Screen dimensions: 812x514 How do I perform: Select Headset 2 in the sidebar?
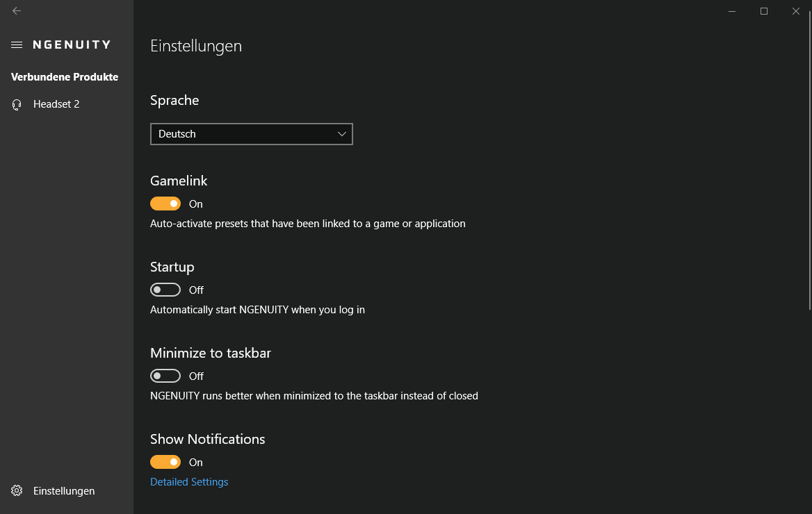tap(56, 104)
